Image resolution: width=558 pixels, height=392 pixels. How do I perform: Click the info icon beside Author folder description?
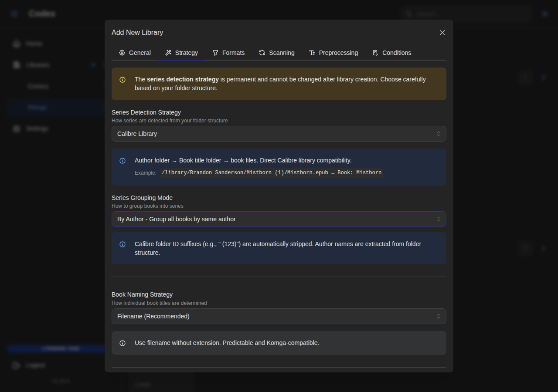pos(122,161)
